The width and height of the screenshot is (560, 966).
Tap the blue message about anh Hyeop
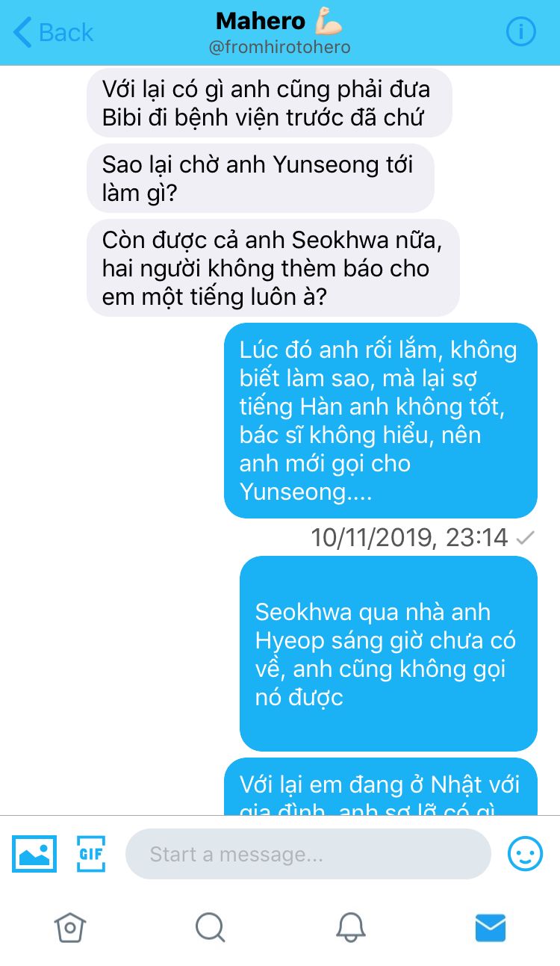coord(388,654)
